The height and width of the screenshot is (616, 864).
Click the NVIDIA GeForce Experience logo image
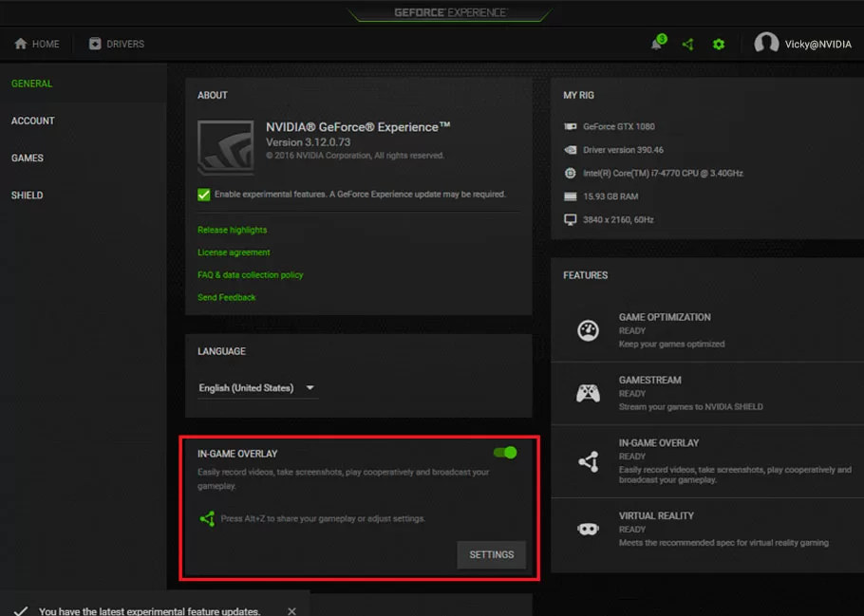pyautogui.click(x=225, y=147)
